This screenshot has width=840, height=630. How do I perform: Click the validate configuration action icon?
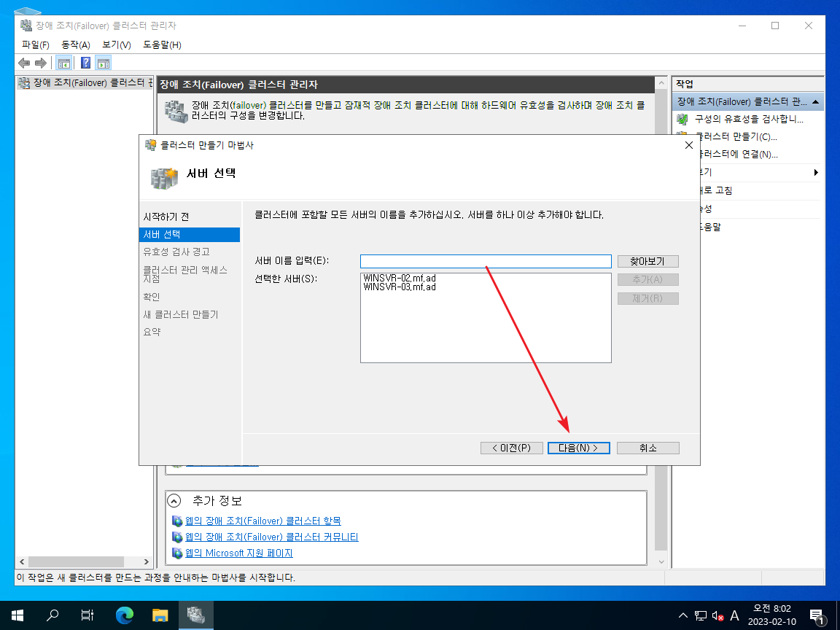pos(682,119)
